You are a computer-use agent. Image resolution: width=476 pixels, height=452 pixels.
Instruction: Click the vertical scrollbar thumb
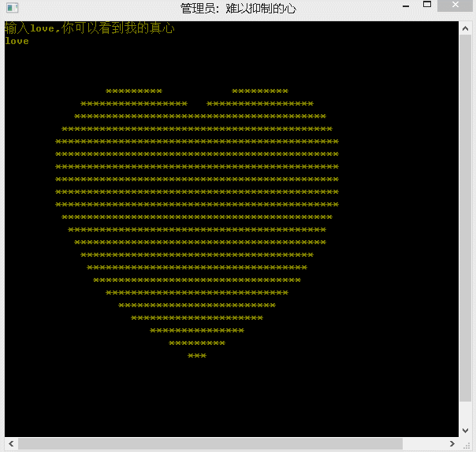(465, 218)
